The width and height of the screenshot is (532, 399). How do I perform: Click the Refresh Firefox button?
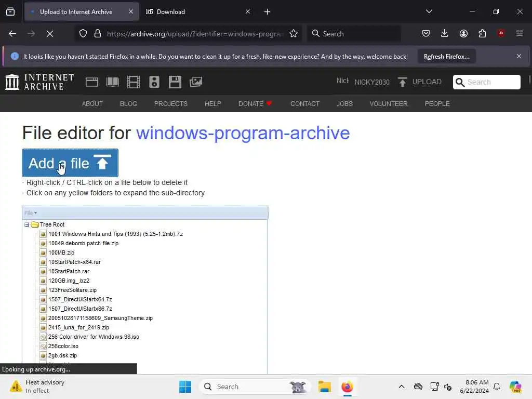pos(446,57)
